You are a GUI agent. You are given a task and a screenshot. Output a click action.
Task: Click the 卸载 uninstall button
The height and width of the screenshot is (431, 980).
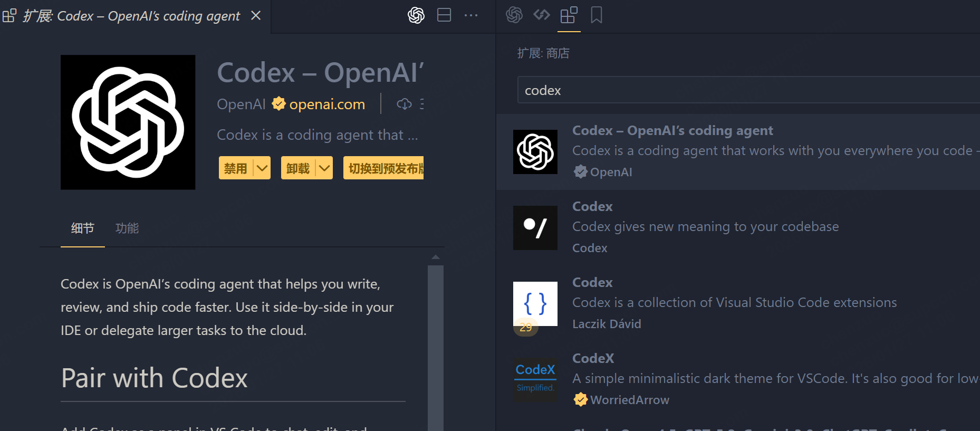point(297,168)
